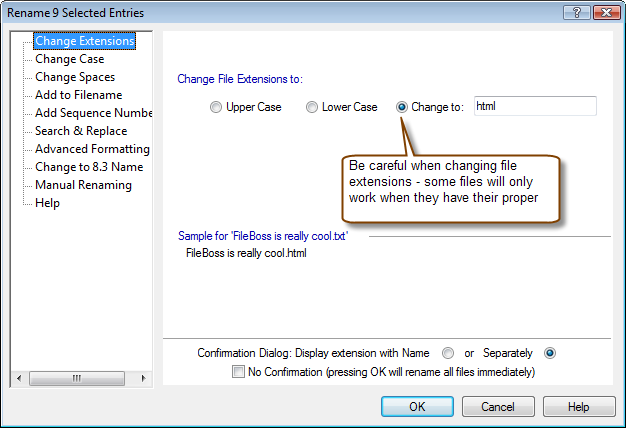Screen dimensions: 626x428
Task: Enable the No Confirmation checkbox
Action: [238, 372]
